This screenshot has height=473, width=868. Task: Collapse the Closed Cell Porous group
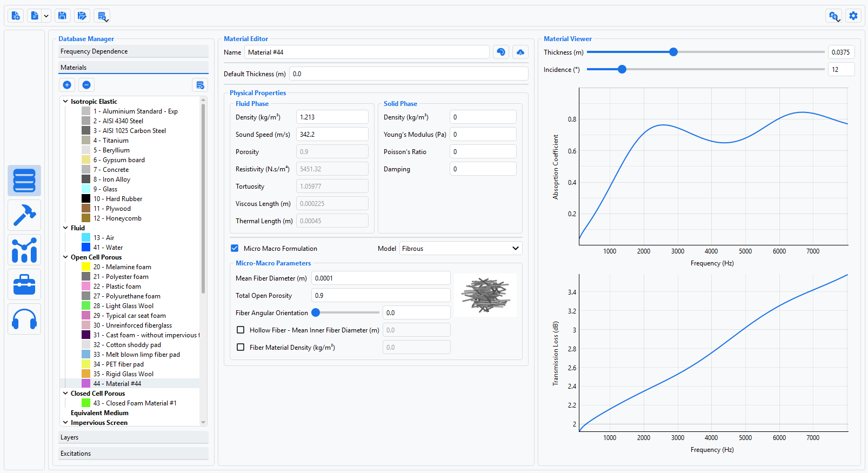click(65, 393)
